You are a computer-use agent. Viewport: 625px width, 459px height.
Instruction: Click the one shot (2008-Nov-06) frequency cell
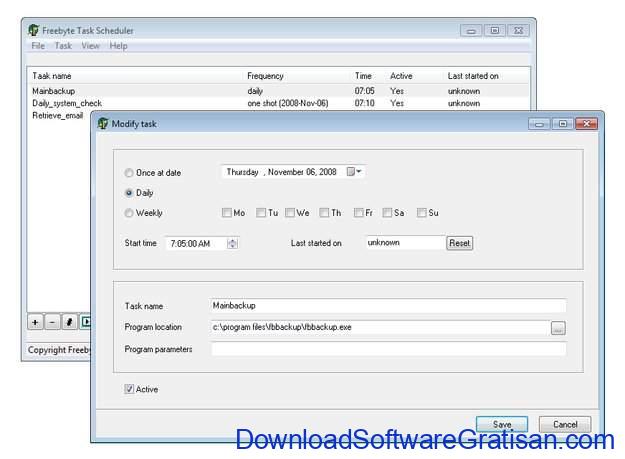288,103
